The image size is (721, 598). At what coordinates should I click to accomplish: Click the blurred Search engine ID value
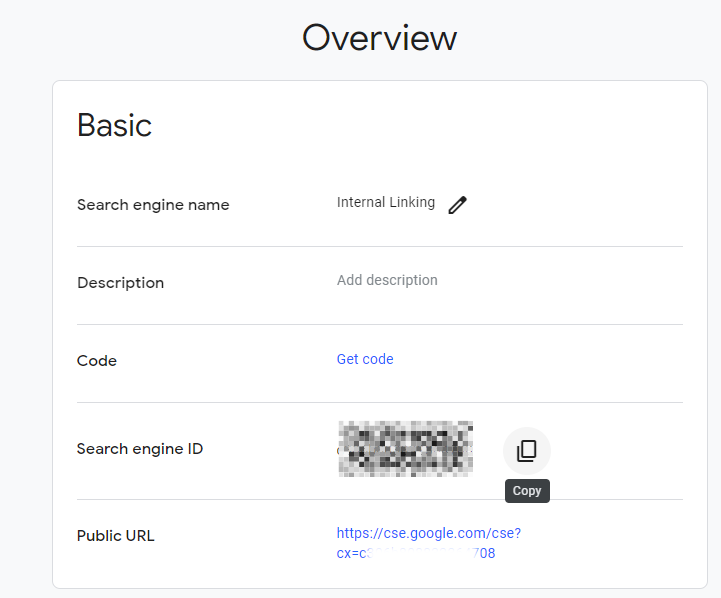(405, 448)
